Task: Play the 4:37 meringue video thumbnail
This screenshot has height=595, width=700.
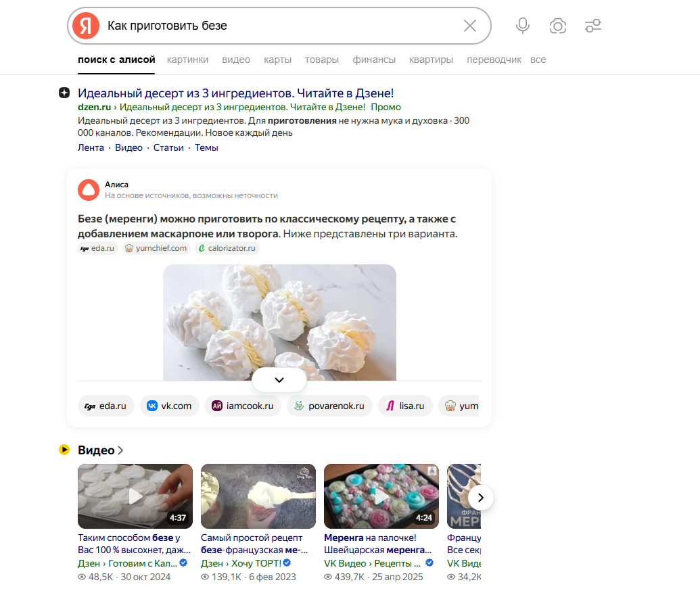Action: (135, 496)
